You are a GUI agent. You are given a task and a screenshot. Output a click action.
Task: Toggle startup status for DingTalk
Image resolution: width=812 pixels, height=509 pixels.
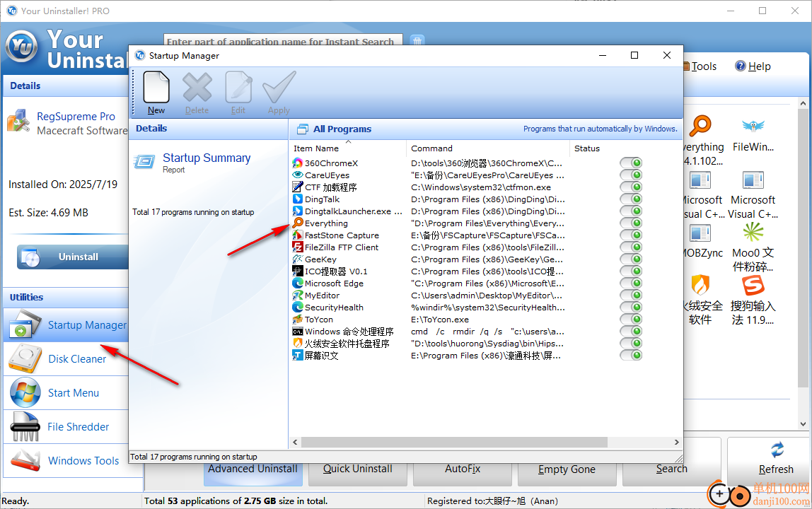pos(631,199)
